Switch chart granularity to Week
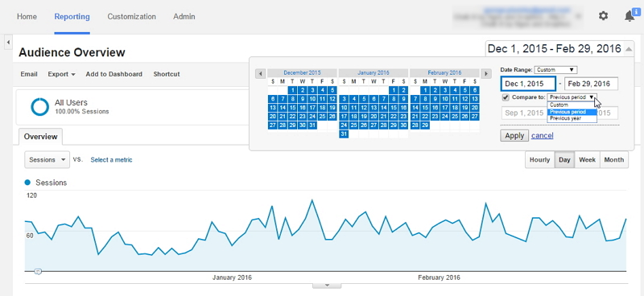 pos(588,160)
